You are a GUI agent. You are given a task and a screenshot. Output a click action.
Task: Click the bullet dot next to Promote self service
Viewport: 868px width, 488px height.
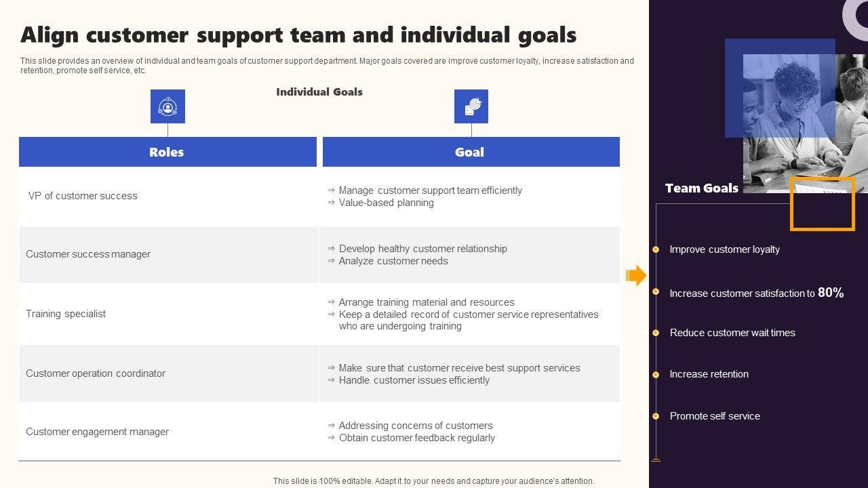tap(656, 416)
